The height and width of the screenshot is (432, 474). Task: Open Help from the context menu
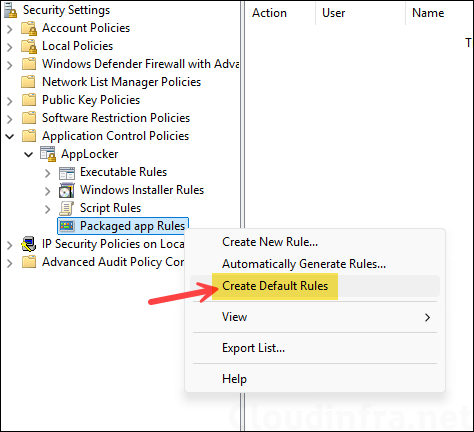point(315,379)
